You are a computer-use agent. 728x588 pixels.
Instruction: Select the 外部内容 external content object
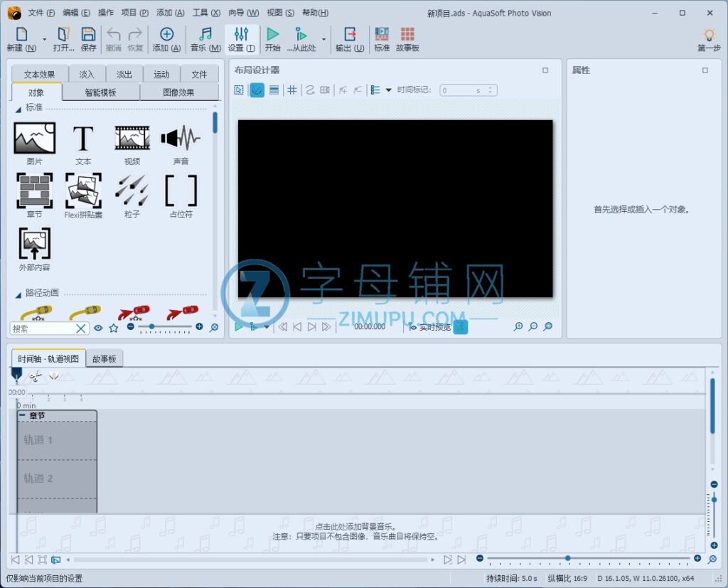[x=34, y=249]
